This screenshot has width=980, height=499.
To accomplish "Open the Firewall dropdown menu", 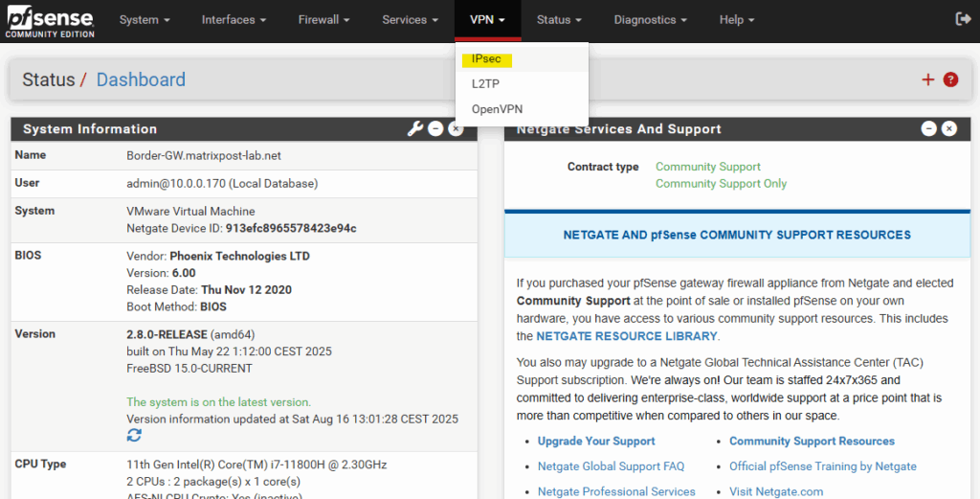I will point(323,20).
